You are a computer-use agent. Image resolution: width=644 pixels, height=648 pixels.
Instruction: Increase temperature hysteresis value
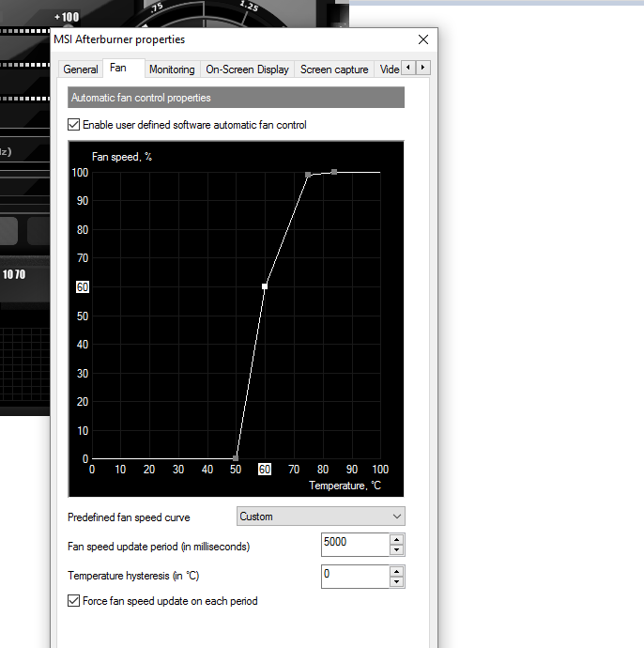pyautogui.click(x=396, y=572)
